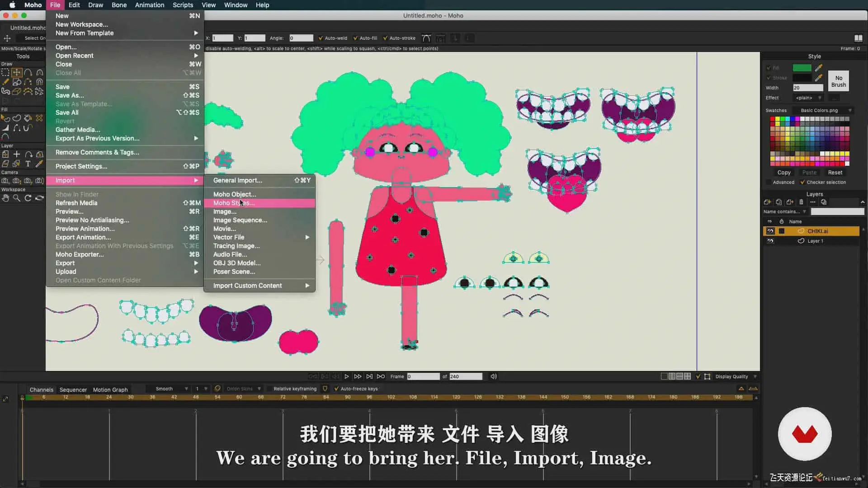The height and width of the screenshot is (488, 868).
Task: Toggle Stroke checkbox in Style panel
Action: tap(769, 78)
